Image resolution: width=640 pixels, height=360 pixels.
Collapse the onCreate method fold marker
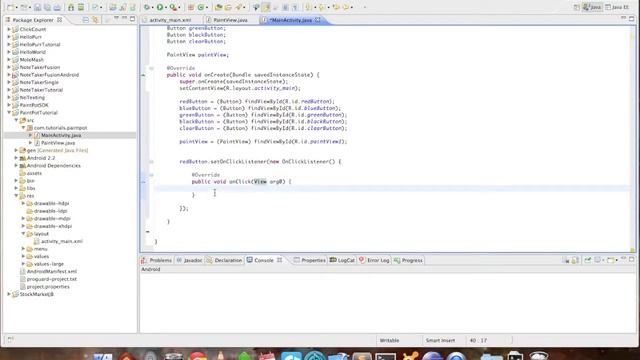151,68
